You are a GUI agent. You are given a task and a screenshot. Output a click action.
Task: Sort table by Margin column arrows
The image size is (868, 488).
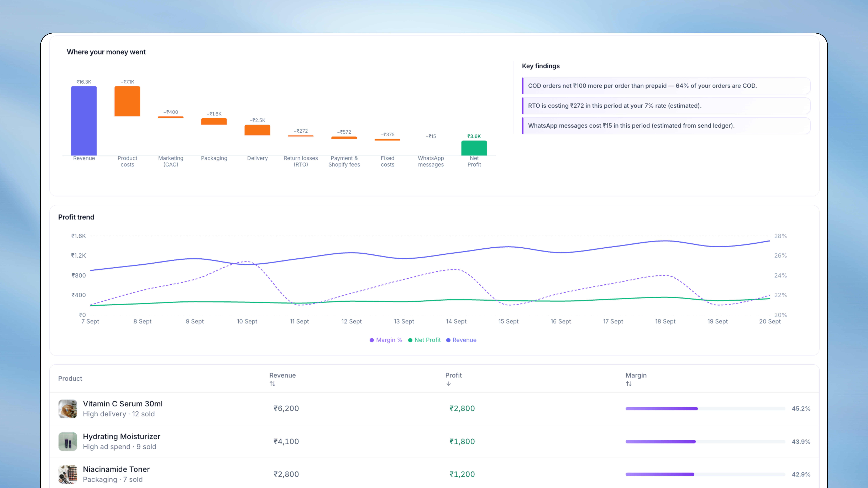click(629, 384)
